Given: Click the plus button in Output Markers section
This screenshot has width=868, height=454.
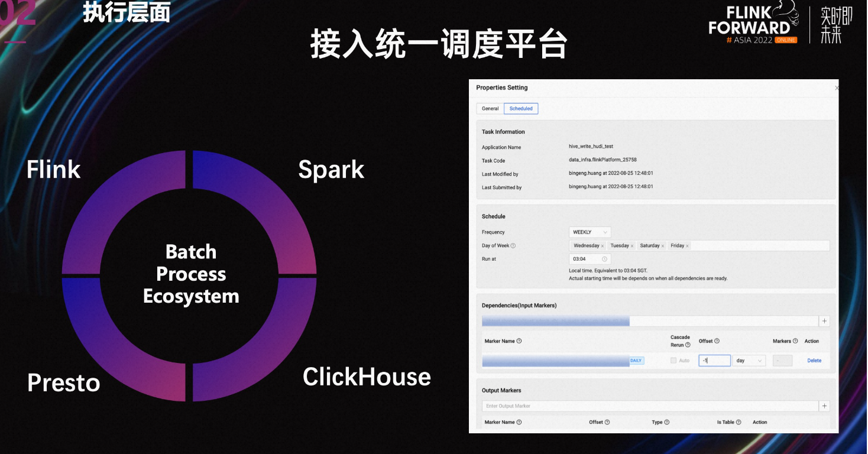Looking at the screenshot, I should pyautogui.click(x=825, y=406).
